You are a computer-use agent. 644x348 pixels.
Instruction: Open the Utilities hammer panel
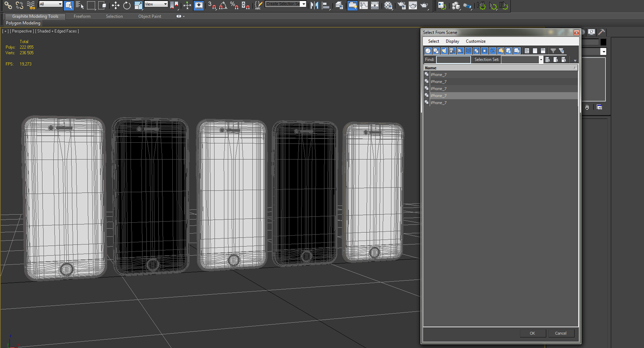click(x=601, y=32)
